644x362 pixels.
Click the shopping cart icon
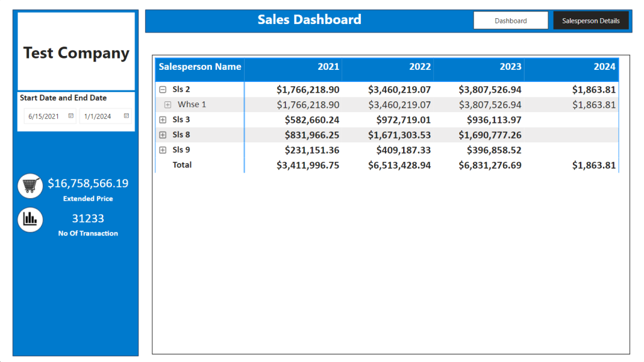click(30, 186)
